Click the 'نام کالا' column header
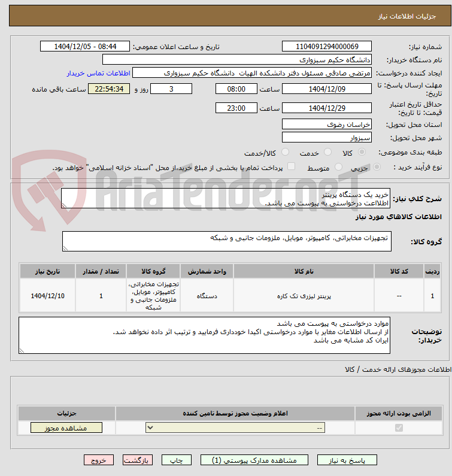This screenshot has height=476, width=452. [304, 271]
